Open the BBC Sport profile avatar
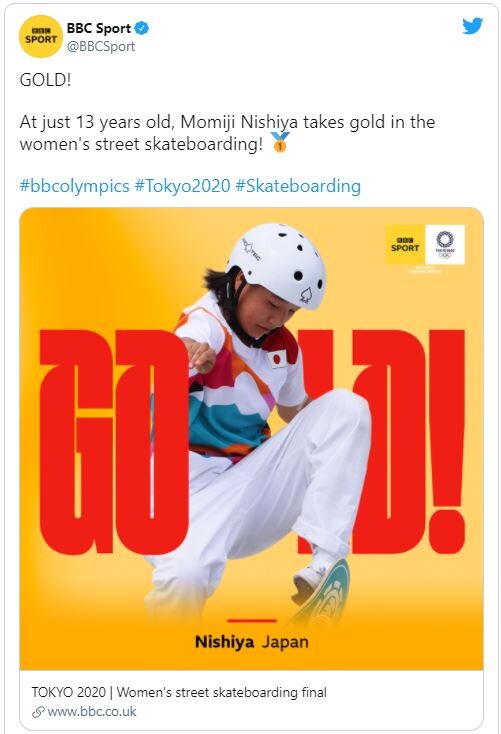Screen dimensions: 501x734 (x=41, y=37)
